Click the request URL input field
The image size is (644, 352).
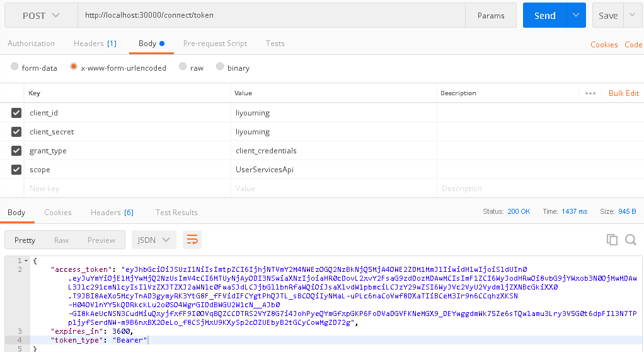tap(272, 15)
